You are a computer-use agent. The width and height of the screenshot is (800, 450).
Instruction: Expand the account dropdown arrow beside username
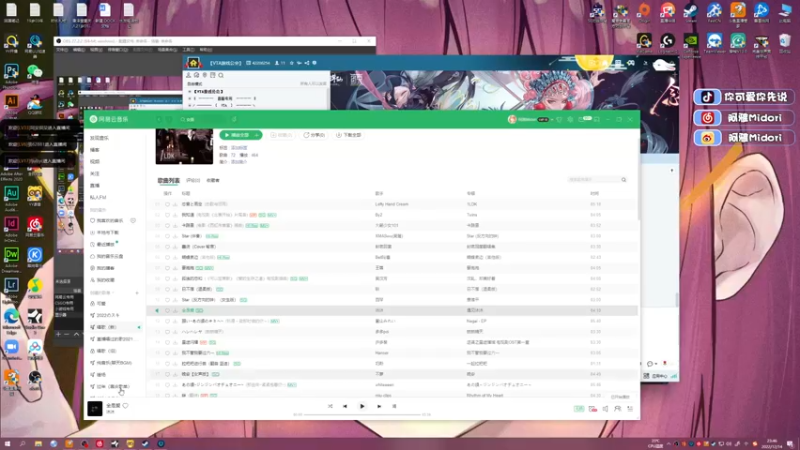(552, 119)
